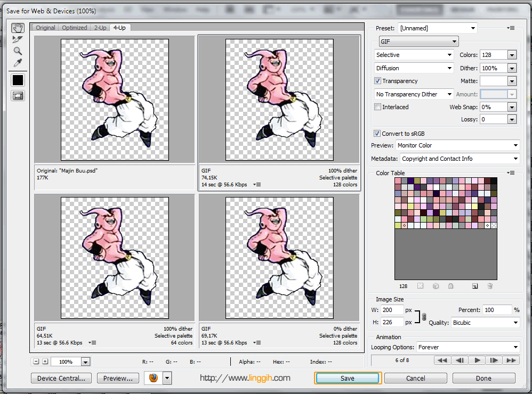
Task: Expand the Dither percentage dropdown arrow
Action: click(x=512, y=68)
